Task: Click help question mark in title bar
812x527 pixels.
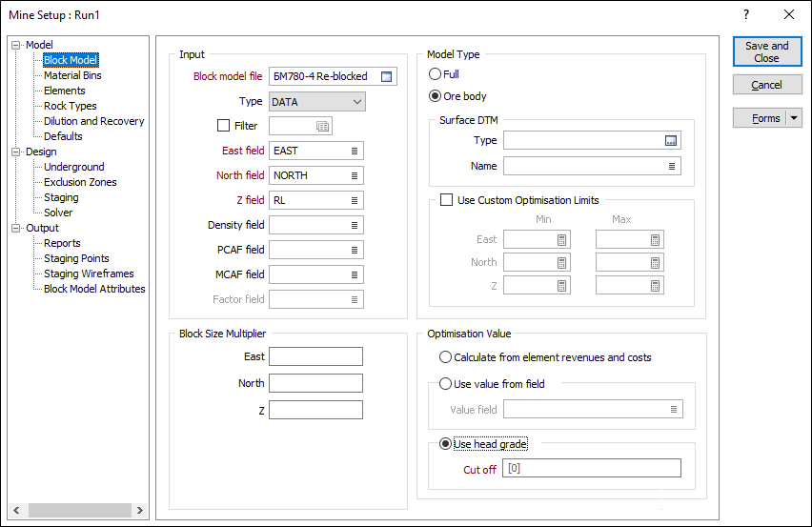Action: click(x=745, y=14)
